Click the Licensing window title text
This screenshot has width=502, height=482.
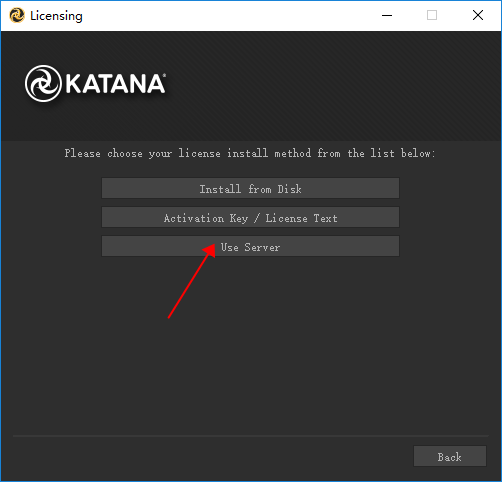[x=56, y=16]
